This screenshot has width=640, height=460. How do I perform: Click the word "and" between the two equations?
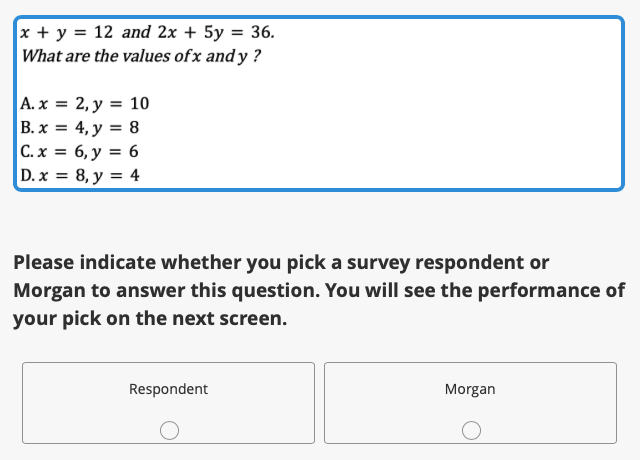point(136,32)
